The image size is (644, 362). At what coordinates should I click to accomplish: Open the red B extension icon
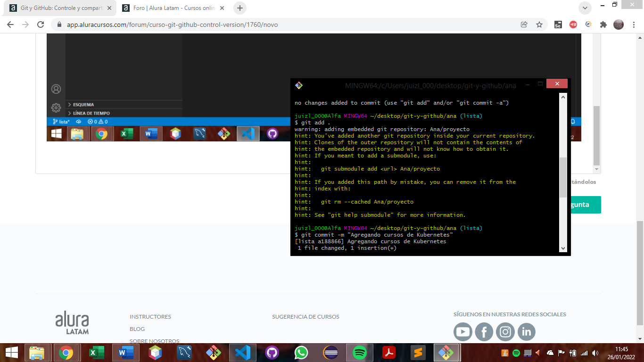click(573, 25)
